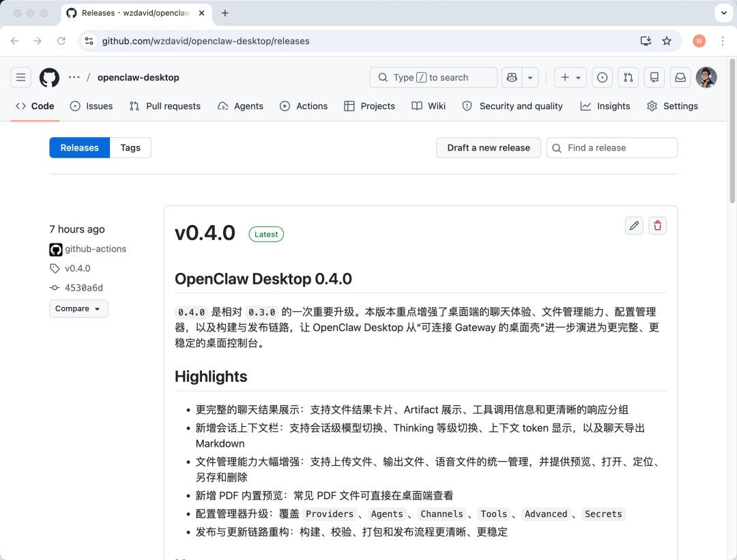Switch to the Wiki tab
Screen dimensions: 737x560
point(428,106)
